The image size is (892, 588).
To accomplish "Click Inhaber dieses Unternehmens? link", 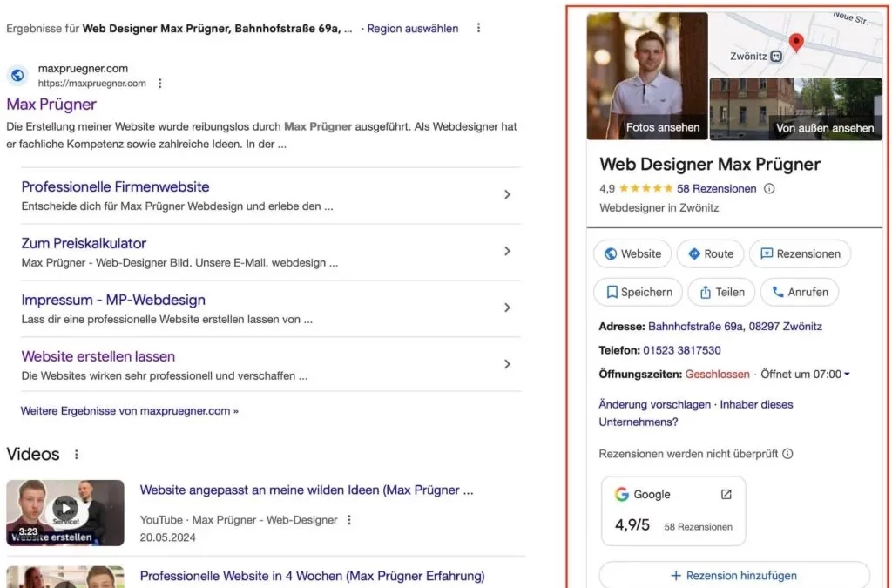I will click(x=697, y=414).
